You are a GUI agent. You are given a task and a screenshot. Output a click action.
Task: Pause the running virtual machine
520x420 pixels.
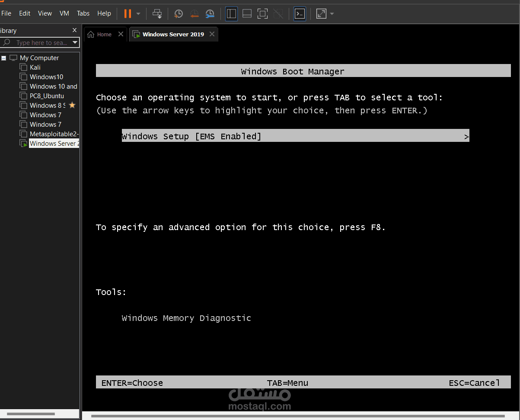(x=128, y=13)
